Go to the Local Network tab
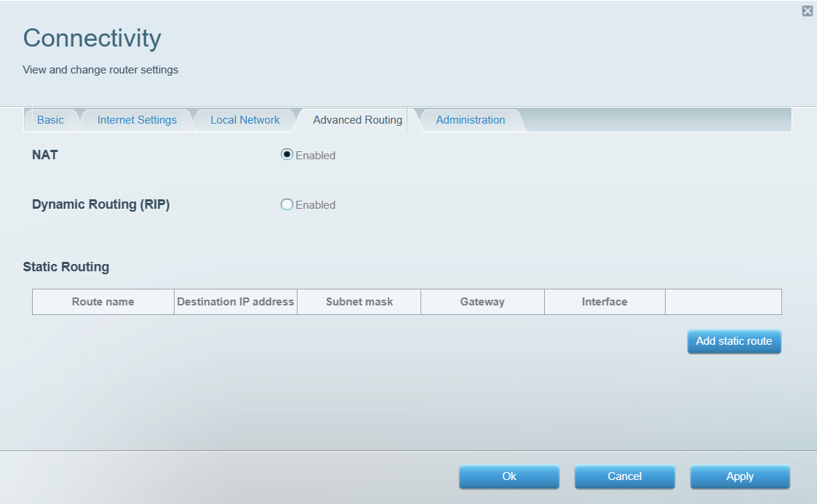The width and height of the screenshot is (817, 504). click(x=245, y=120)
